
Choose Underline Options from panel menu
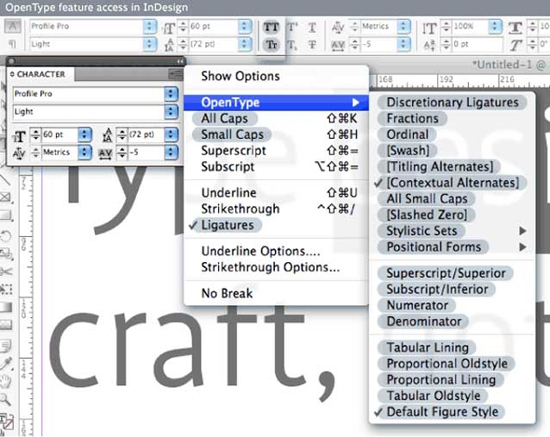click(261, 251)
